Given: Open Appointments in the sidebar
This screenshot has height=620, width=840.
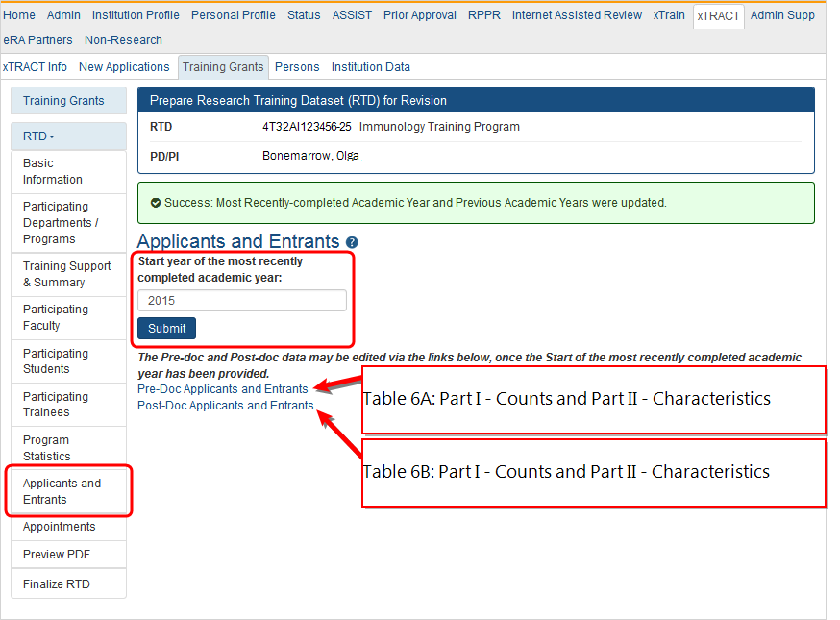Looking at the screenshot, I should click(60, 527).
